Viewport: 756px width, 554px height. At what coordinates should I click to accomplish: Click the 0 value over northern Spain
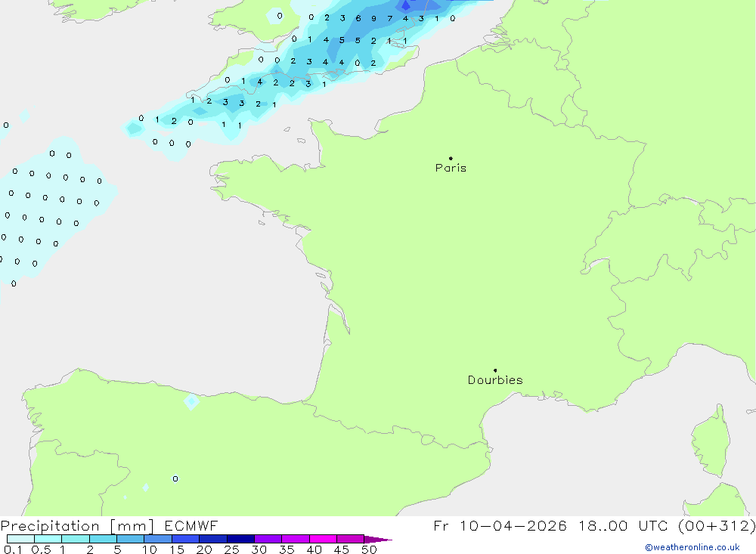pyautogui.click(x=175, y=478)
